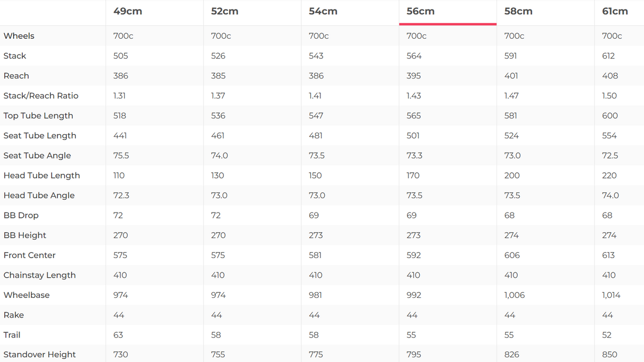
Task: Click the Standover Height row label
Action: (40, 355)
